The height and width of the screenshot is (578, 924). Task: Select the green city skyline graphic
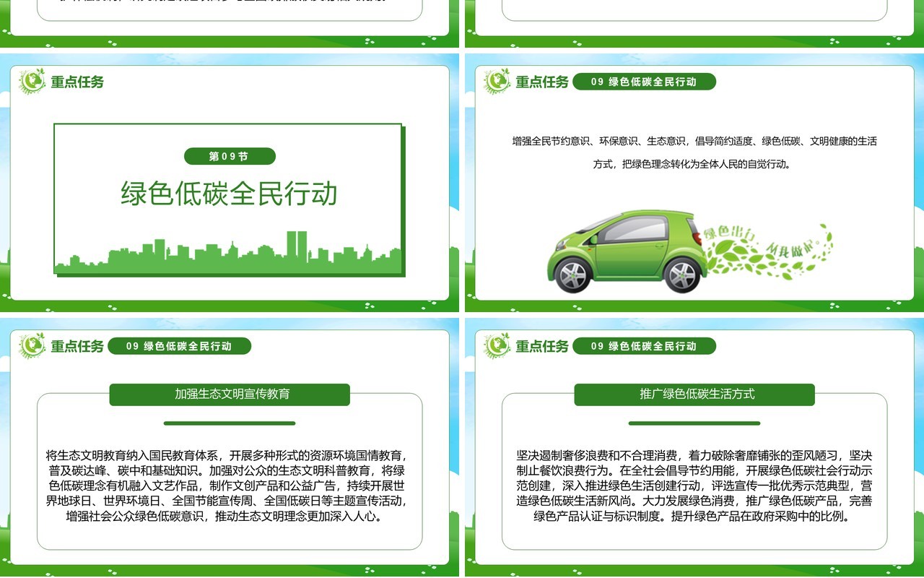[x=229, y=252]
